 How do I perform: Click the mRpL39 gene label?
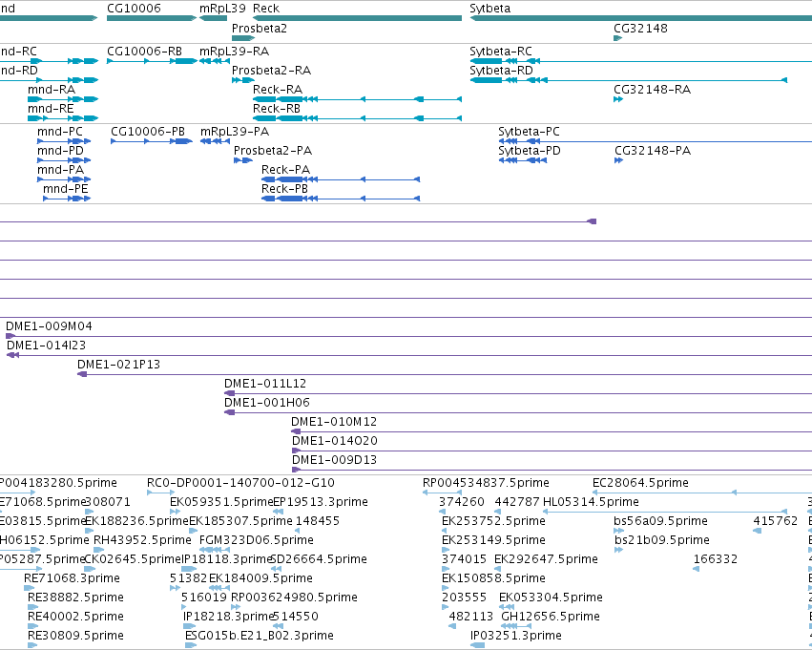[x=222, y=9]
